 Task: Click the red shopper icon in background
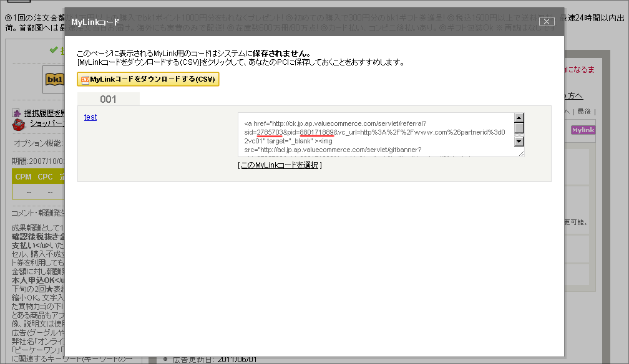[x=19, y=125]
